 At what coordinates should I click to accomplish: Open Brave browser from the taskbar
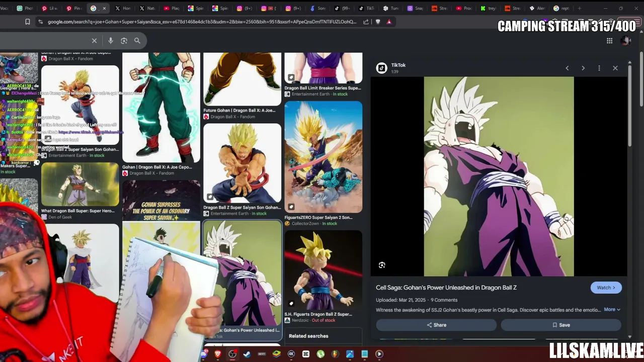coord(218,354)
